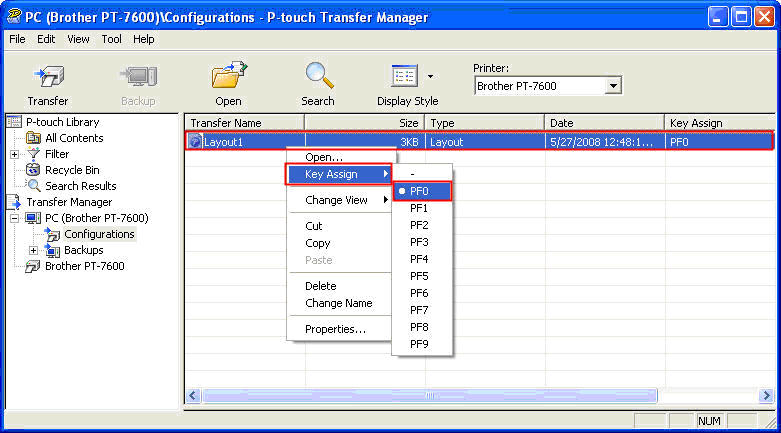The height and width of the screenshot is (433, 781).
Task: Open Display Style dropdown arrow
Action: click(x=431, y=76)
